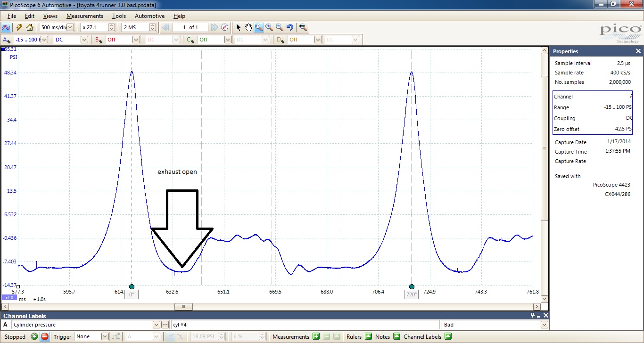644x343 pixels.
Task: Click the horizontal scrollbar thumb under graph
Action: click(x=183, y=307)
